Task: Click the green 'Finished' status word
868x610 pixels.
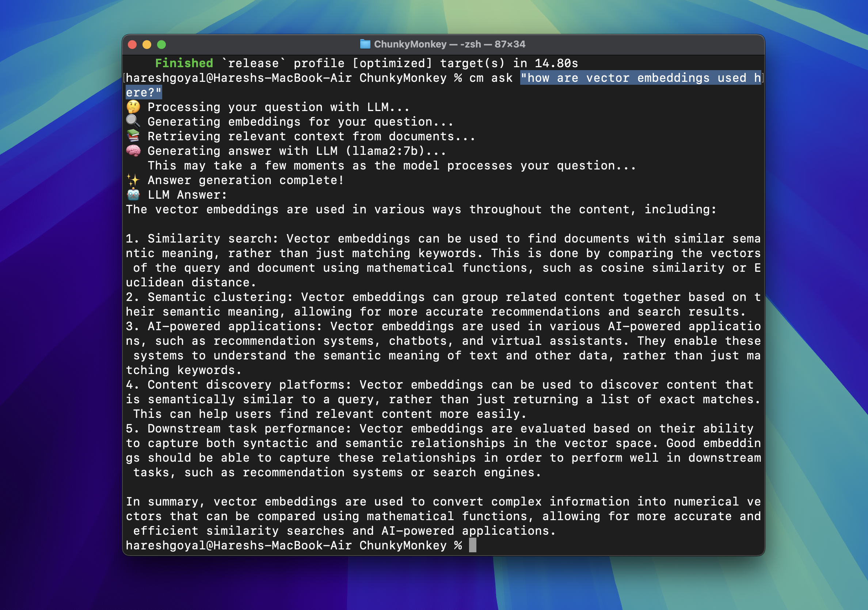Action: tap(184, 63)
